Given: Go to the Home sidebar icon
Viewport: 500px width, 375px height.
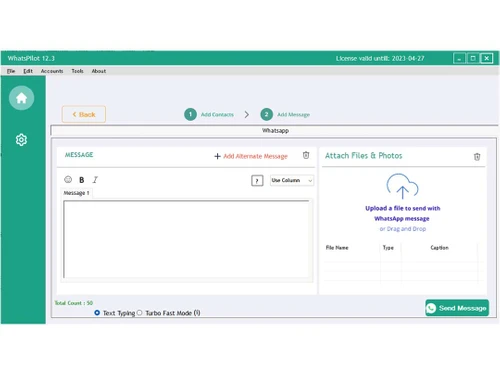Looking at the screenshot, I should pyautogui.click(x=21, y=98).
